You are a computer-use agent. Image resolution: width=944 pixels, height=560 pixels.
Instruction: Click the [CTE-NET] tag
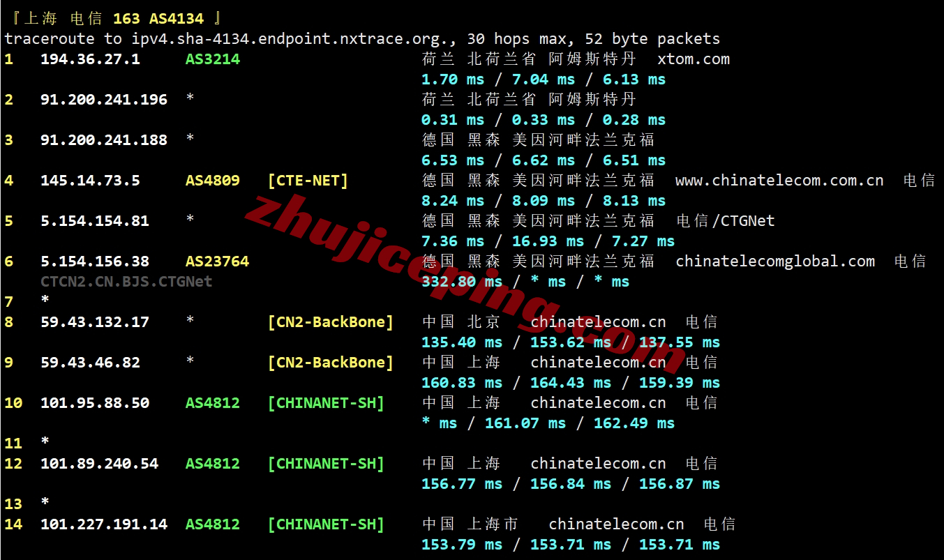click(308, 181)
